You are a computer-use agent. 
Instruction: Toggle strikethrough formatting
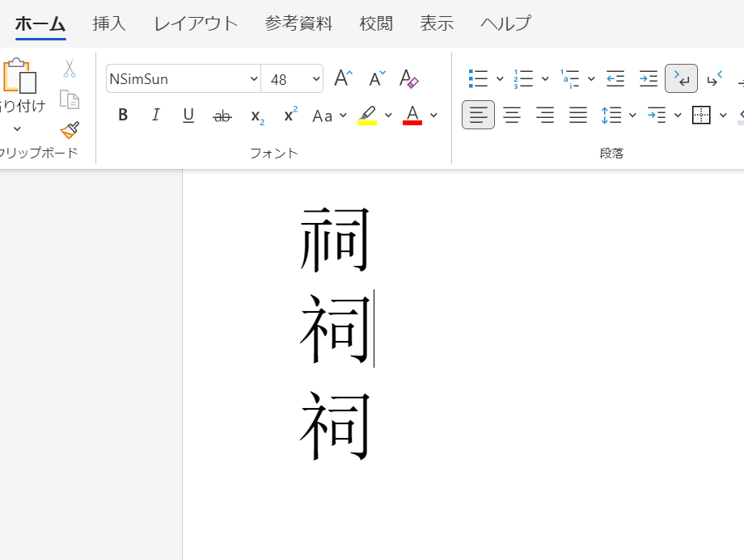(222, 116)
